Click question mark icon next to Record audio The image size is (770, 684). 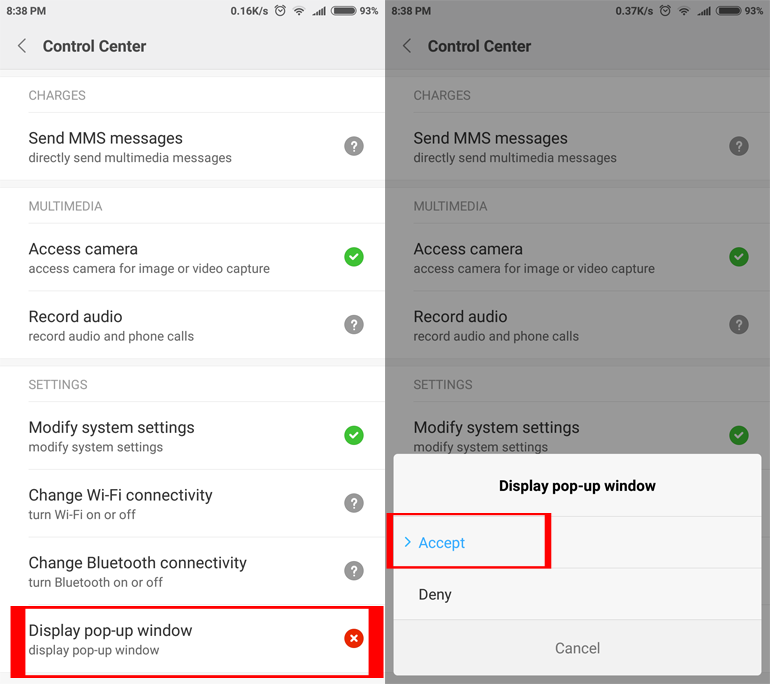tap(354, 325)
